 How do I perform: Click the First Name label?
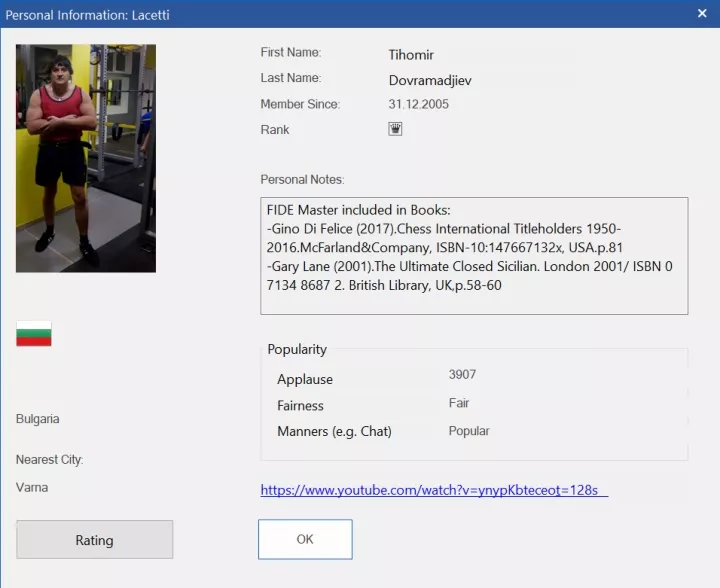tap(291, 52)
